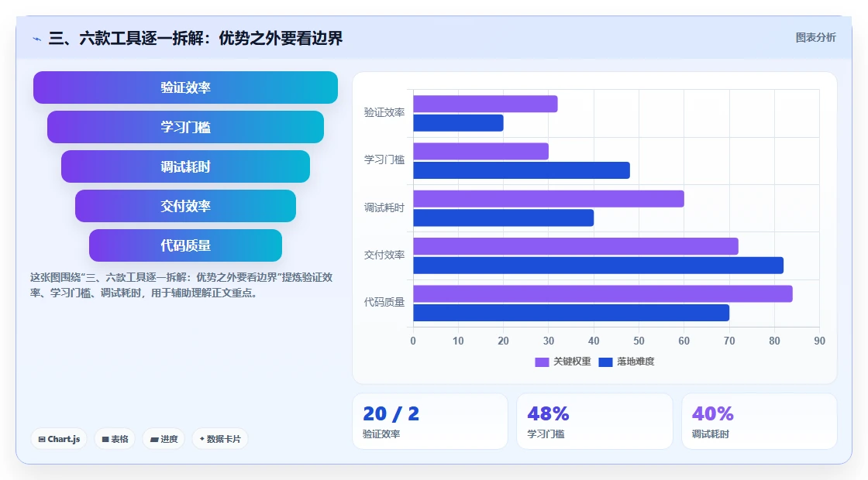Select the 代码质量 funnel bar
Screen dimensions: 868x480
(x=185, y=245)
